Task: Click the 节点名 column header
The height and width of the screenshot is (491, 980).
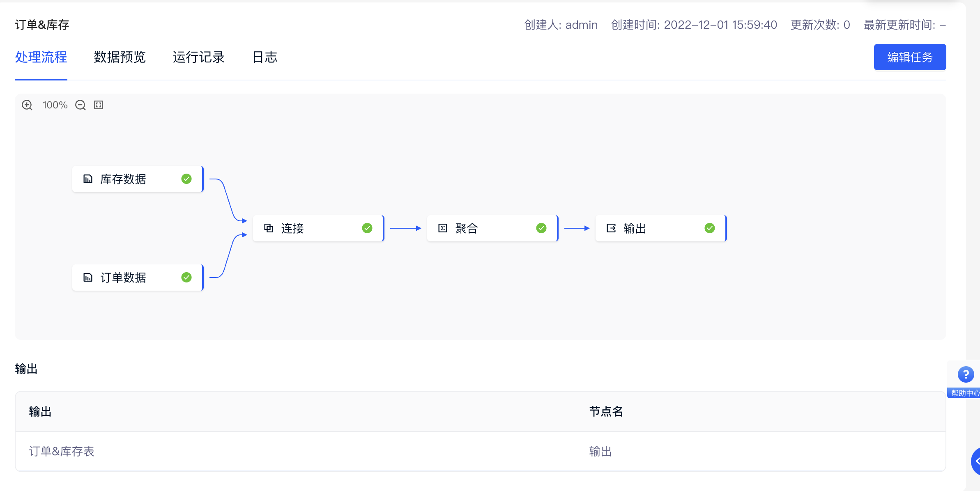Action: tap(606, 411)
